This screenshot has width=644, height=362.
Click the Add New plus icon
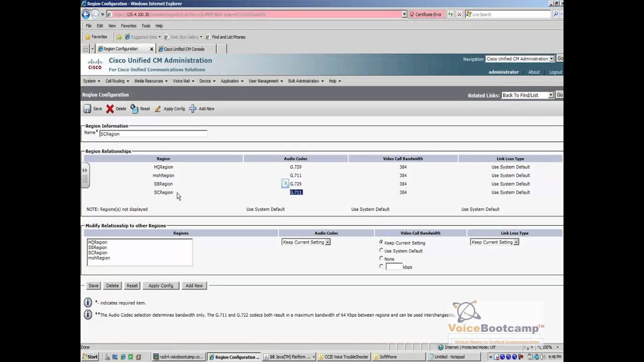[193, 109]
